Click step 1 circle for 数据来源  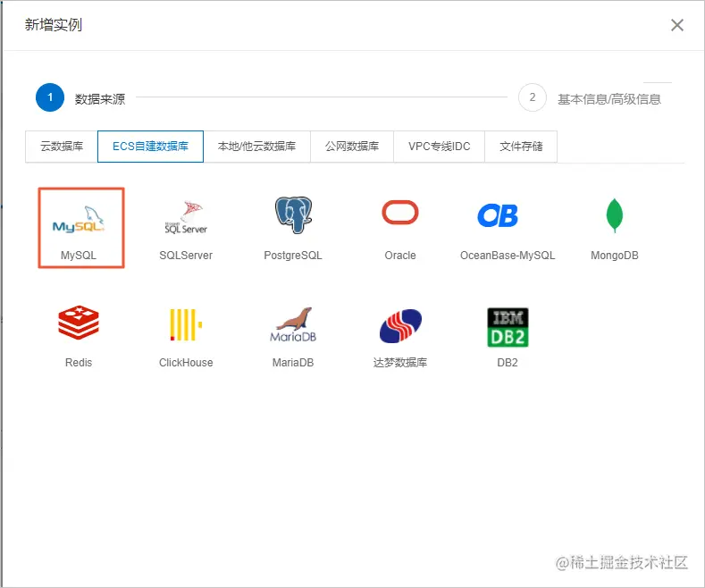tap(50, 97)
